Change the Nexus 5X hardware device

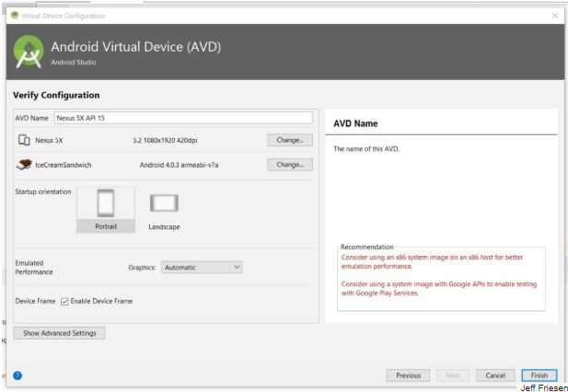point(290,140)
